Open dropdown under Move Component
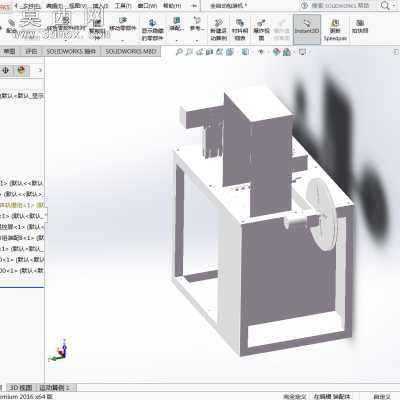The image size is (400, 400). (123, 41)
